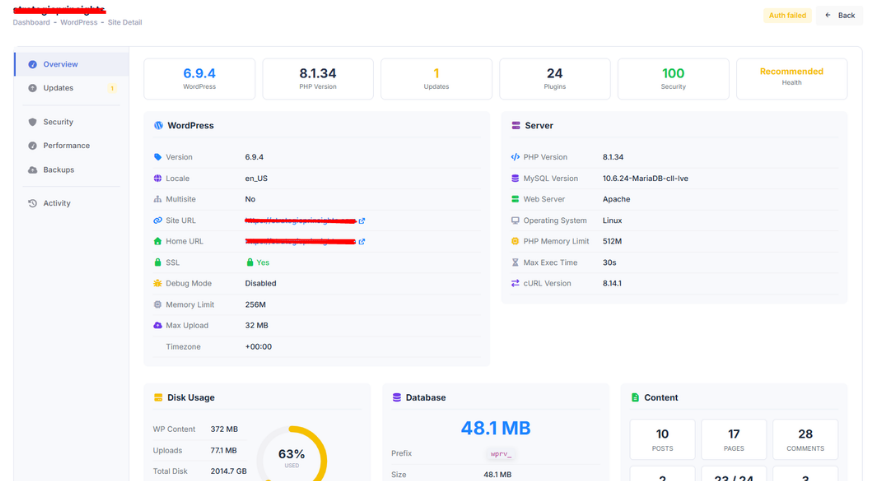Click the Updates count badge in sidebar
The width and height of the screenshot is (875, 481).
coord(112,88)
